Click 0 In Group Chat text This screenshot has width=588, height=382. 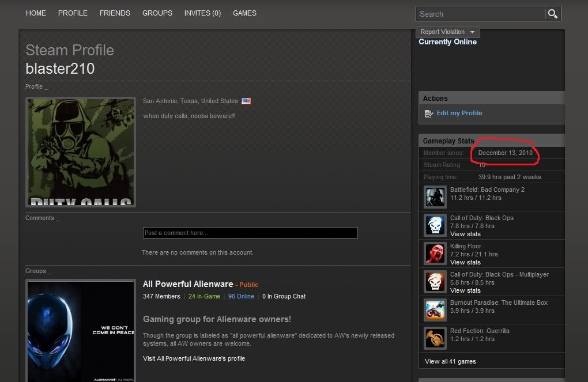[x=284, y=297]
